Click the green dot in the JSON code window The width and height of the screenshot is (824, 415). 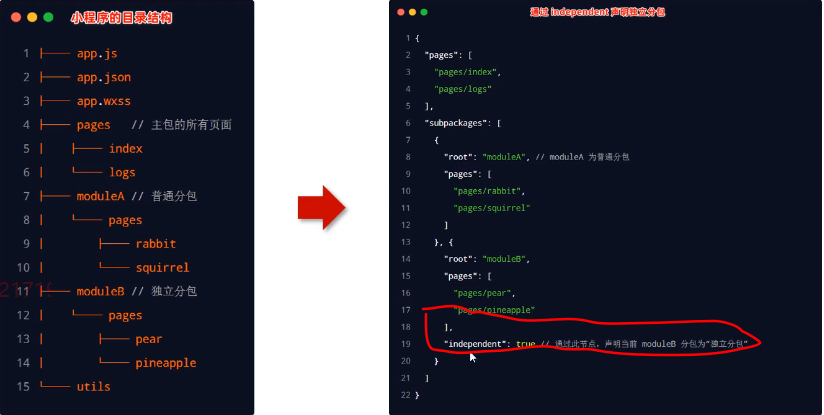pyautogui.click(x=424, y=12)
